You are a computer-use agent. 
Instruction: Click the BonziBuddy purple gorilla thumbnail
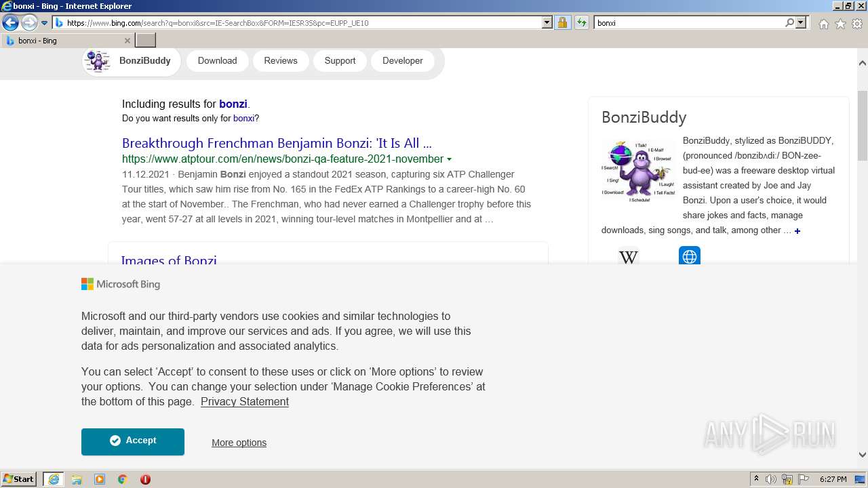pos(639,171)
